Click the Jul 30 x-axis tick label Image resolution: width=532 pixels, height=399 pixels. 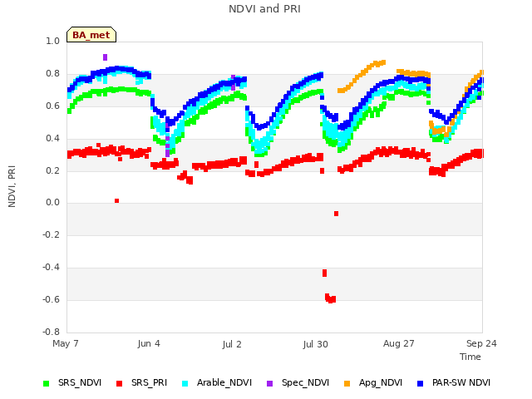[x=316, y=344]
